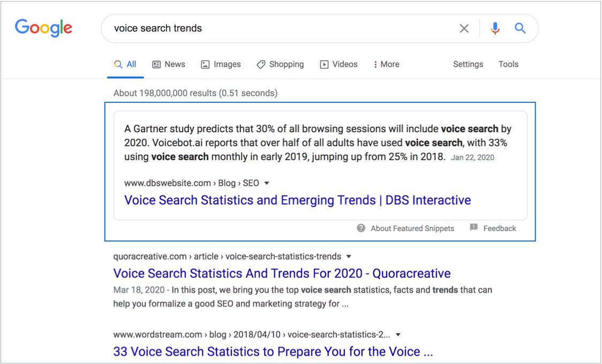Open Voice Search Statistics and Emerging Trends result
The height and width of the screenshot is (364, 602).
pos(297,200)
